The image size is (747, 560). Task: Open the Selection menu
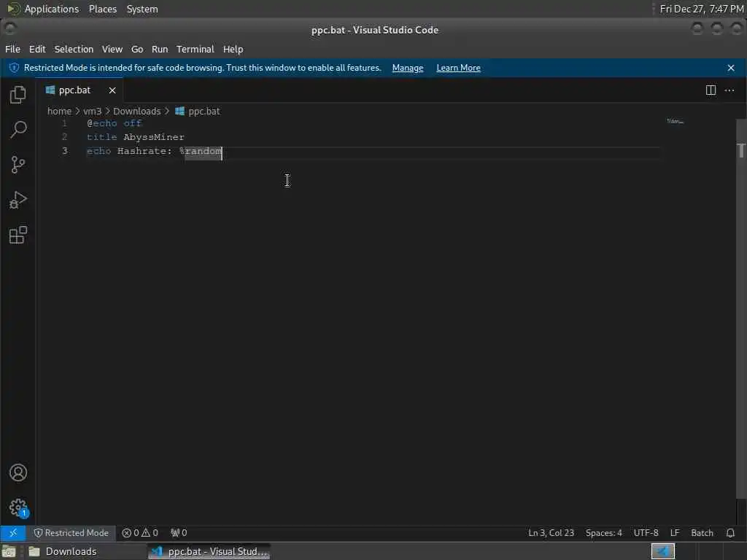pyautogui.click(x=74, y=49)
